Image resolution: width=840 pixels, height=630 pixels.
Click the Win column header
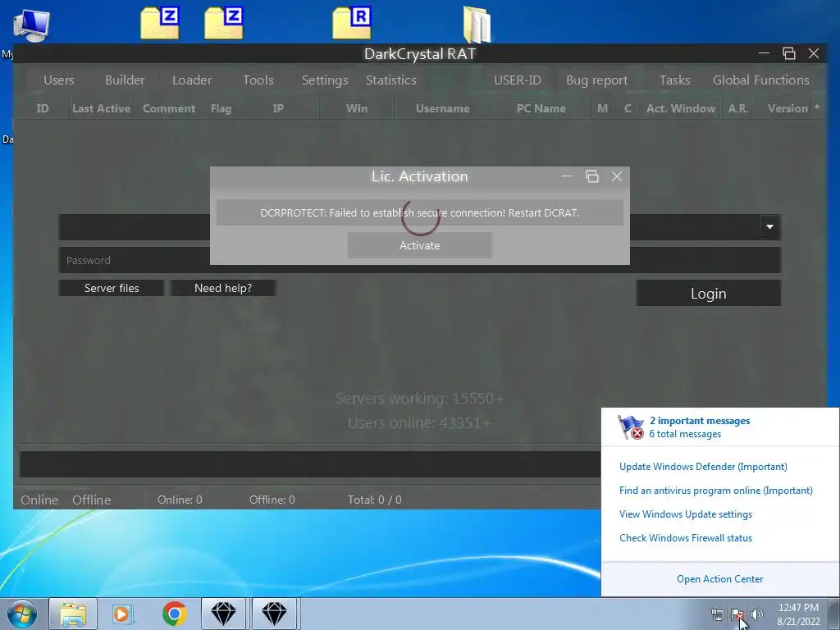tap(357, 109)
